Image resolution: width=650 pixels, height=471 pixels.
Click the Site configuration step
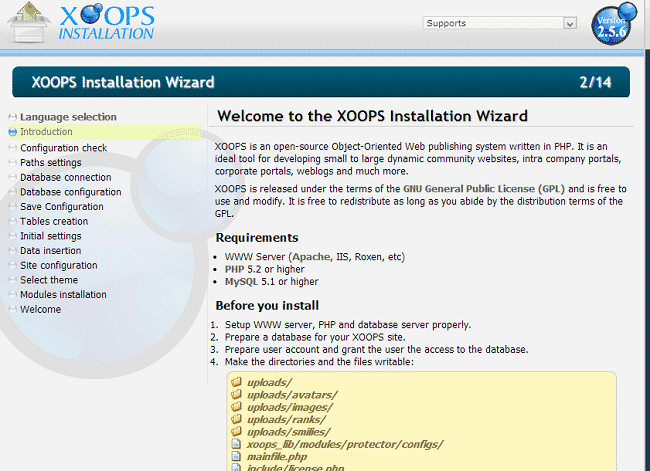click(x=59, y=266)
